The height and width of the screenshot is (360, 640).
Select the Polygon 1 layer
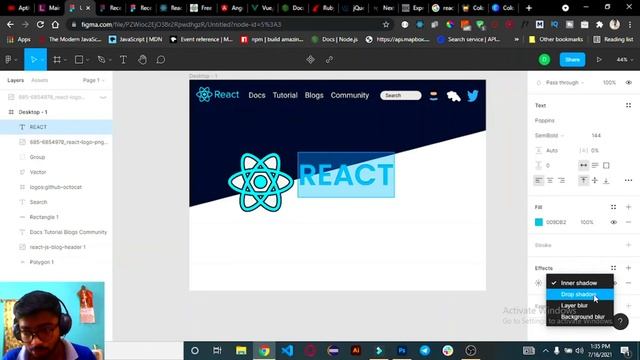56,262
